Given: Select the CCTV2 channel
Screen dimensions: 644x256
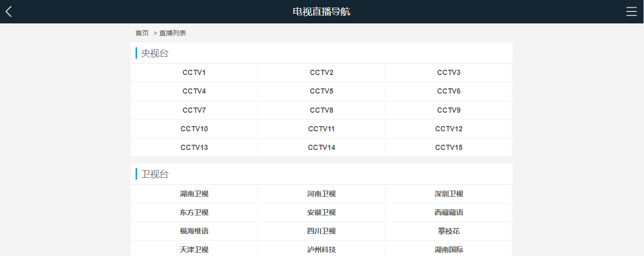Looking at the screenshot, I should pos(321,73).
